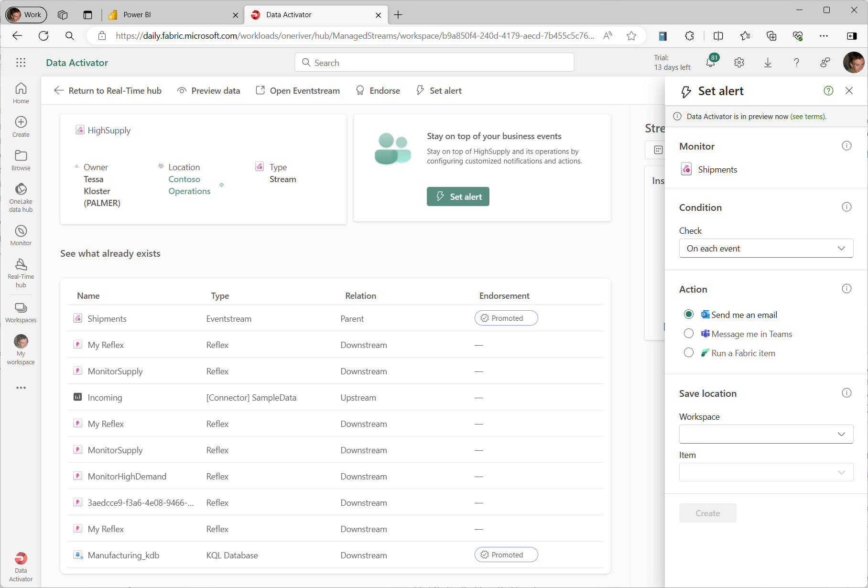Open new browser tab
Viewport: 868px width, 588px height.
coord(398,15)
